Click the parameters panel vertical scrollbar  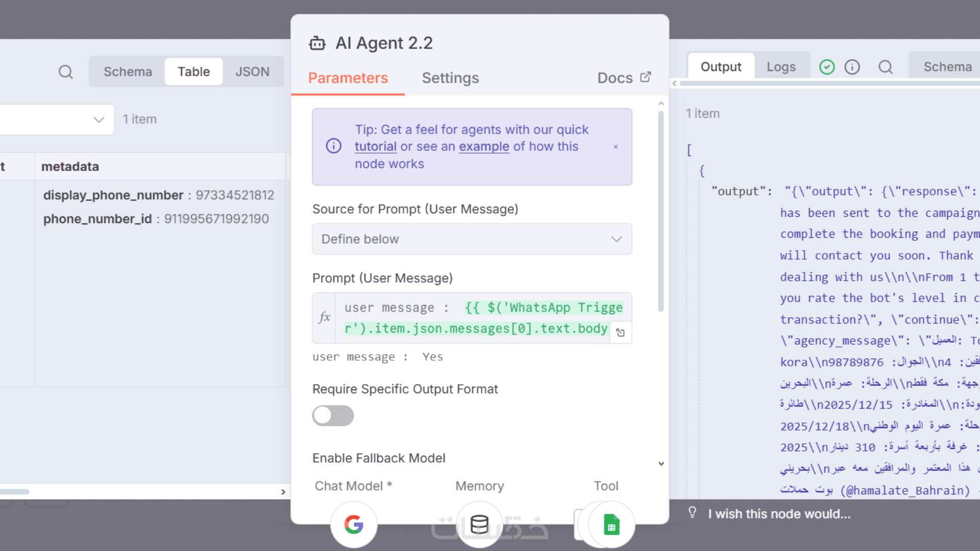point(661,212)
